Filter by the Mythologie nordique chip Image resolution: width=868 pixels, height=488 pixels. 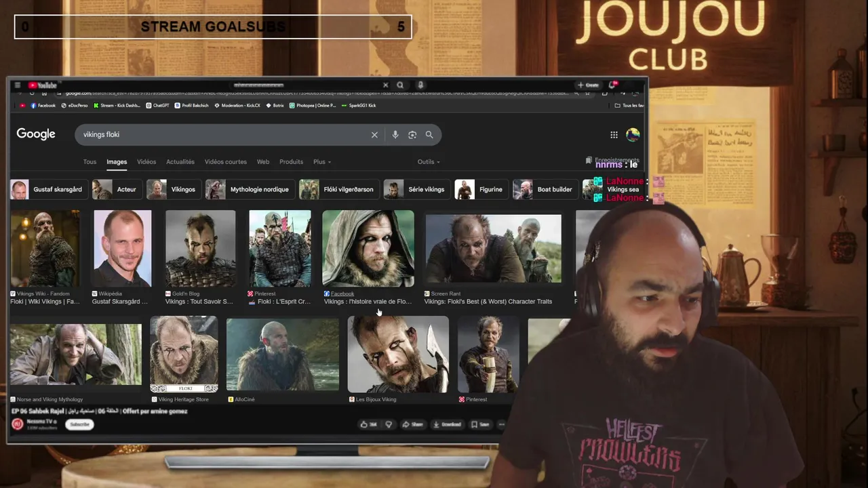point(249,190)
